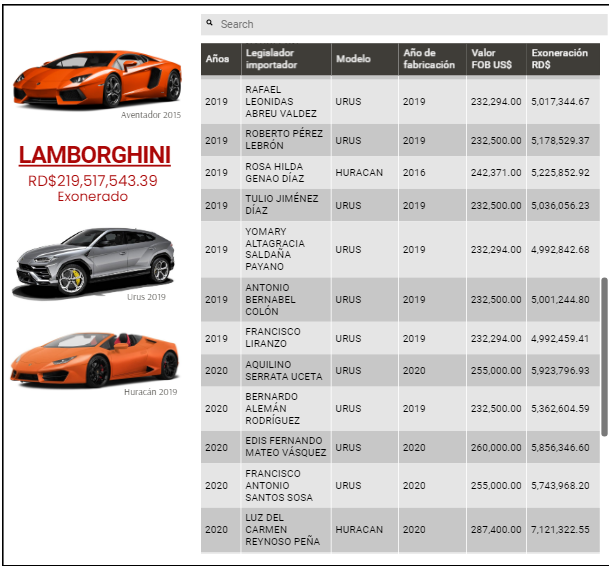Click the table's vertical scrollbar thumb
The image size is (609, 568).
(x=604, y=357)
